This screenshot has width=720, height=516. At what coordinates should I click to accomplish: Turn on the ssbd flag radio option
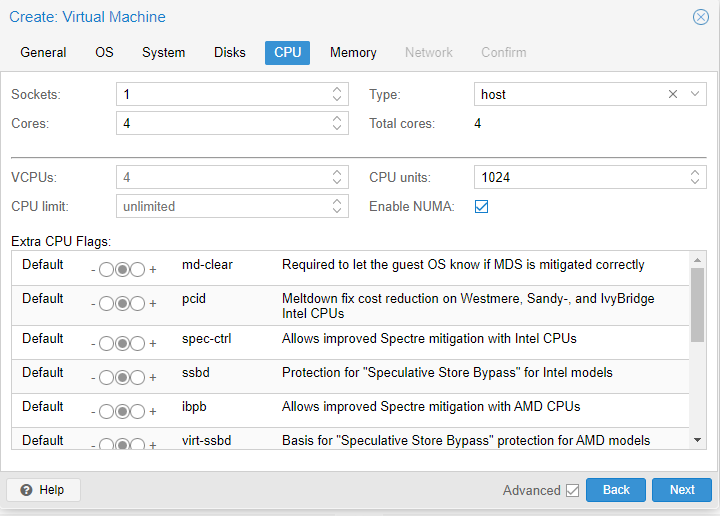(138, 378)
